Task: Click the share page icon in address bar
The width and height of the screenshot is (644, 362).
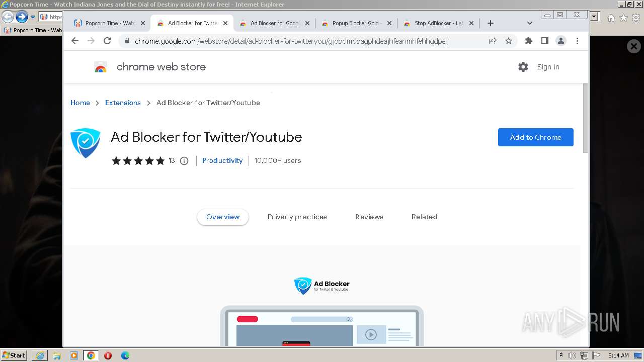Action: coord(493,41)
